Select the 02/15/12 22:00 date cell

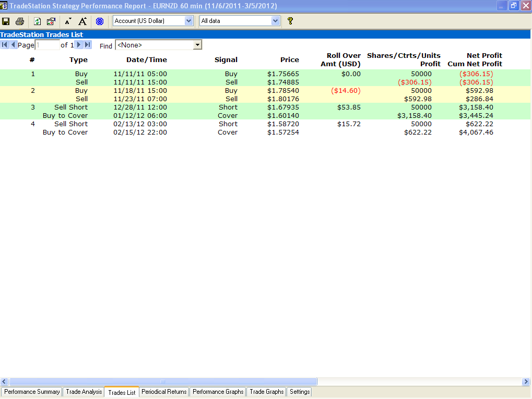(140, 132)
